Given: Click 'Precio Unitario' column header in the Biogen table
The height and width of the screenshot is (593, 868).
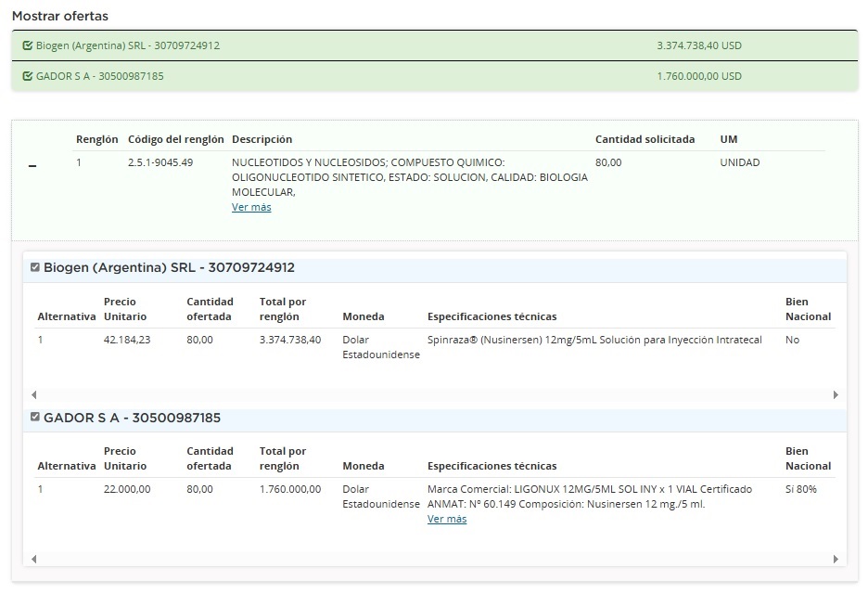Looking at the screenshot, I should click(124, 309).
